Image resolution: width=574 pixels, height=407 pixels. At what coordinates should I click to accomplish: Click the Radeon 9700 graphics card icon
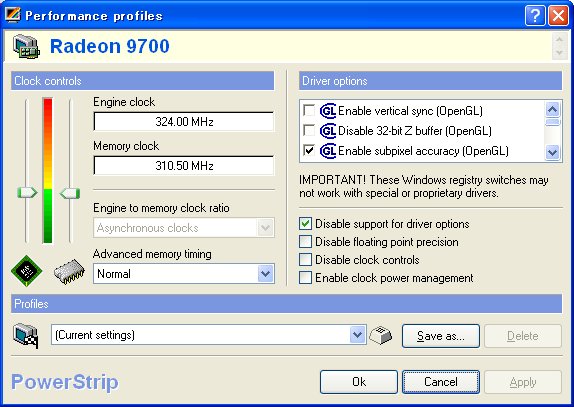pos(26,46)
